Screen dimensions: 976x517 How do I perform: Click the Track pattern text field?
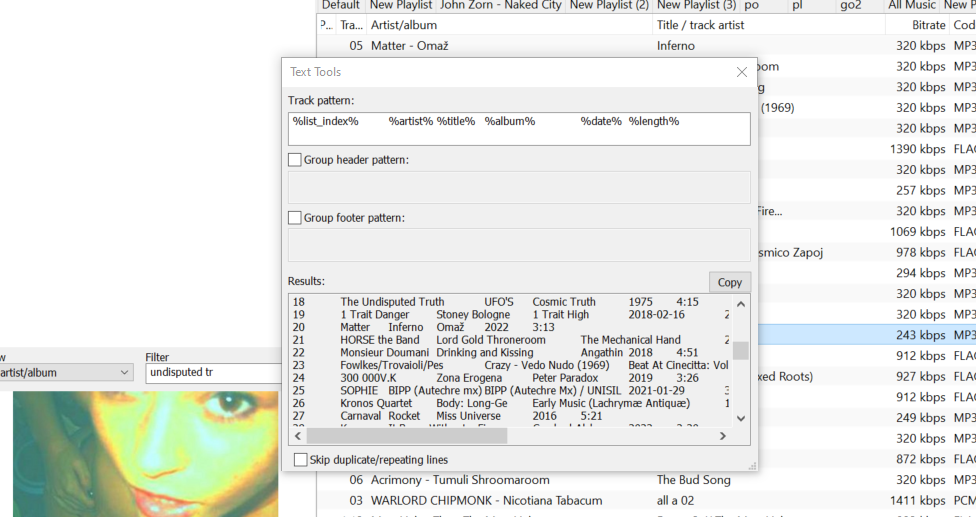point(518,129)
